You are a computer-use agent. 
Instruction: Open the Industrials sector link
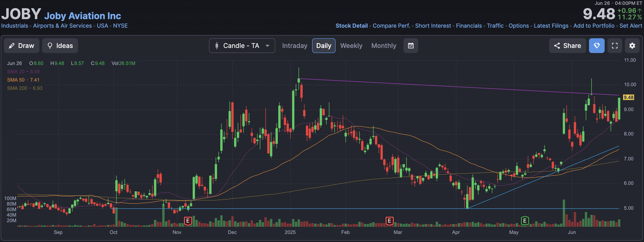tap(15, 26)
